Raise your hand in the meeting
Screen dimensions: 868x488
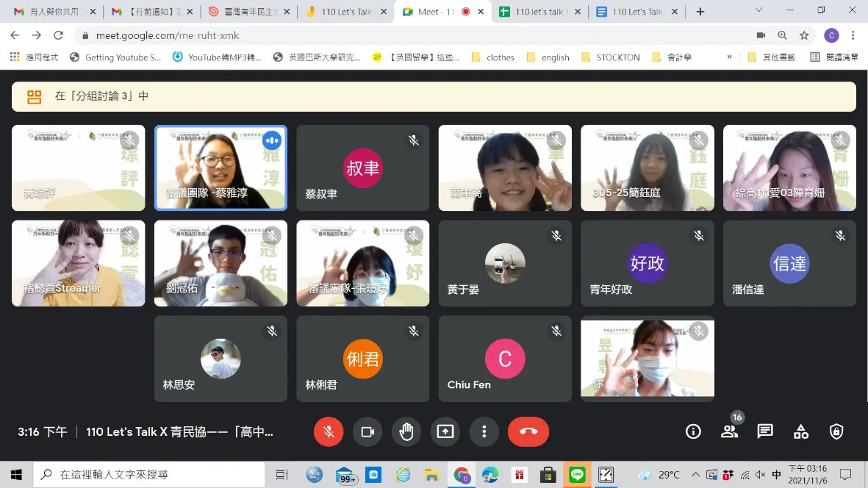pyautogui.click(x=406, y=431)
